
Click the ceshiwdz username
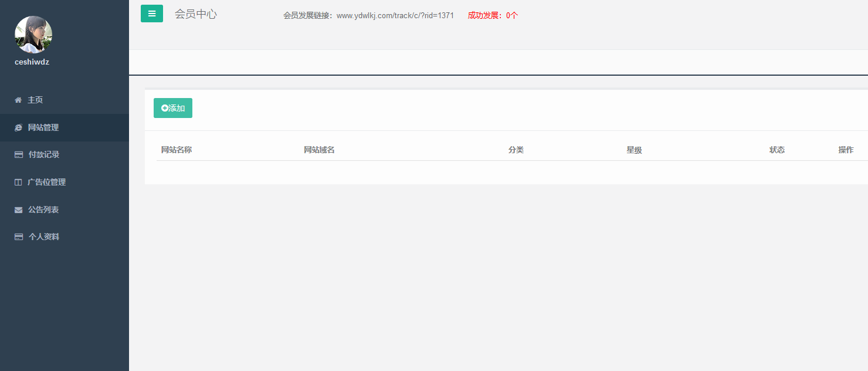point(32,62)
